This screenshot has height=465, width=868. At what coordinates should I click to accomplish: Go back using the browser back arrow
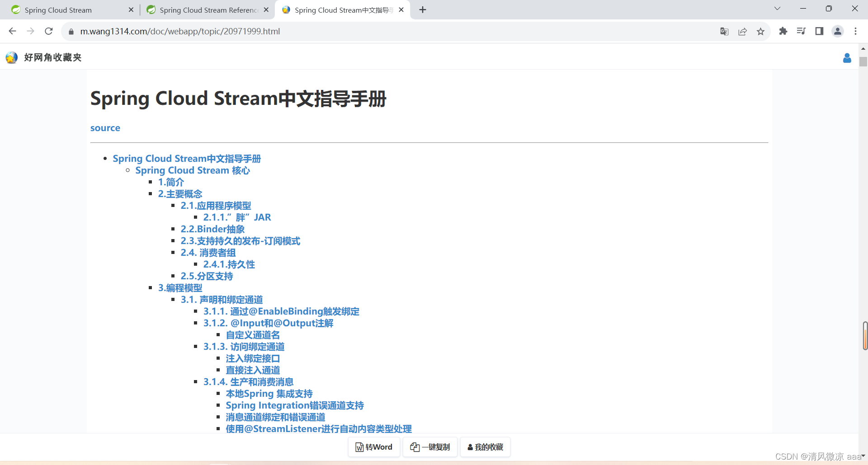[x=13, y=31]
